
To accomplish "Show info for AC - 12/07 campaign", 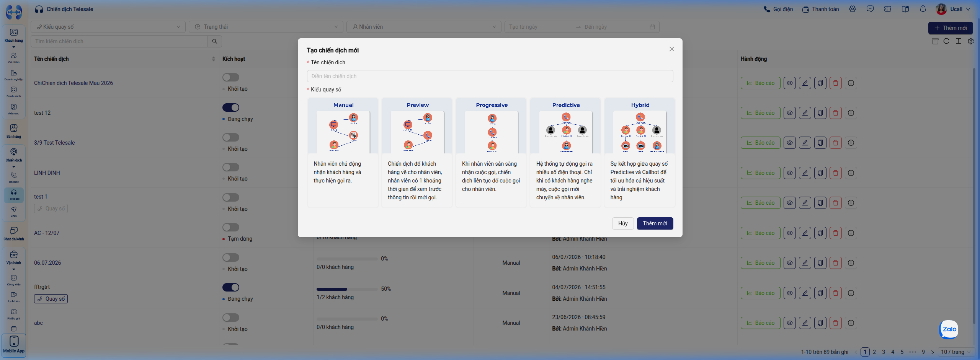I will 851,233.
